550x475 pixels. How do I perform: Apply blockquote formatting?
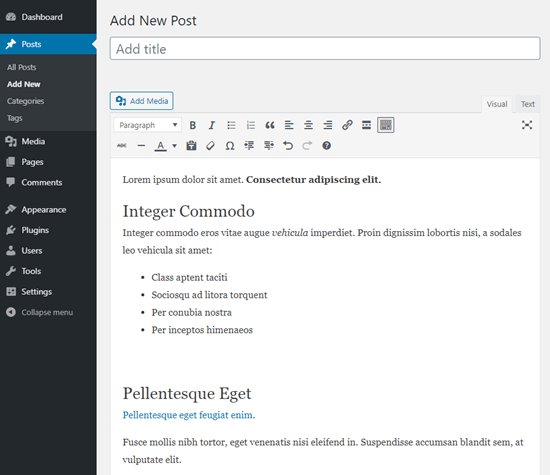pos(270,125)
